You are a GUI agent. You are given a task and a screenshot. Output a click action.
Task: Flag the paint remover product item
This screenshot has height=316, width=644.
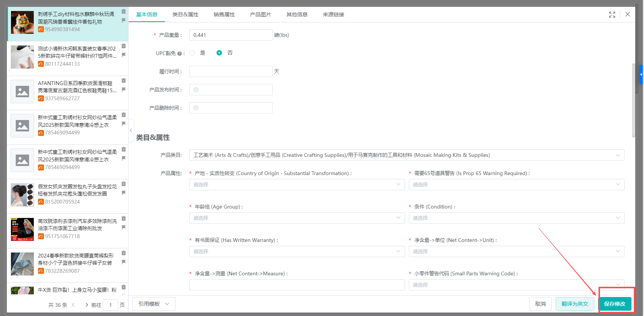(x=124, y=228)
